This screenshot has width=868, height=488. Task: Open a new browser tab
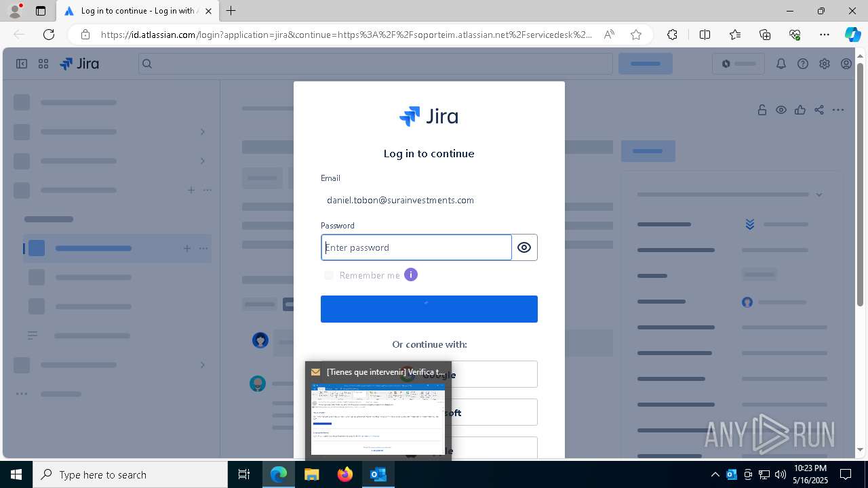(x=231, y=11)
